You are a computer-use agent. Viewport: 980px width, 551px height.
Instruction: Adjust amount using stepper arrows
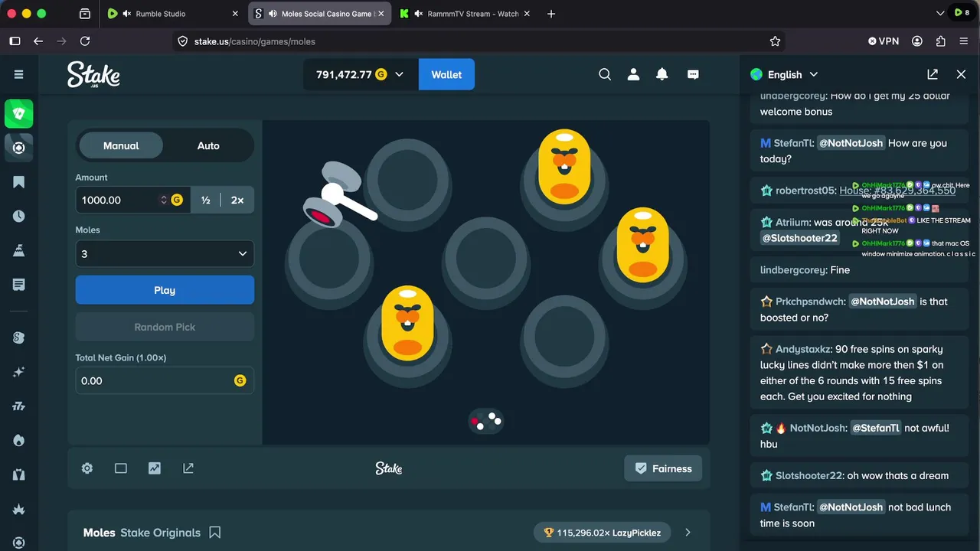pos(163,200)
